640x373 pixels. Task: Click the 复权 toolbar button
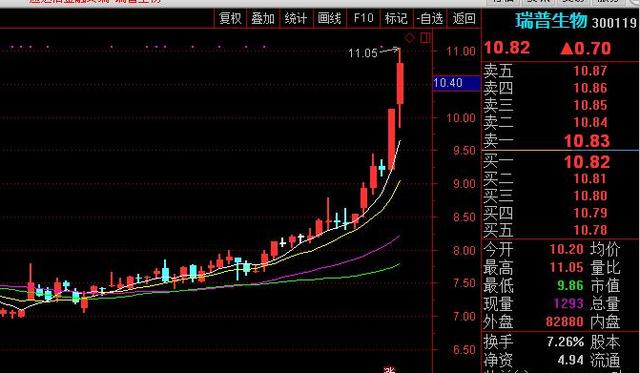click(230, 18)
